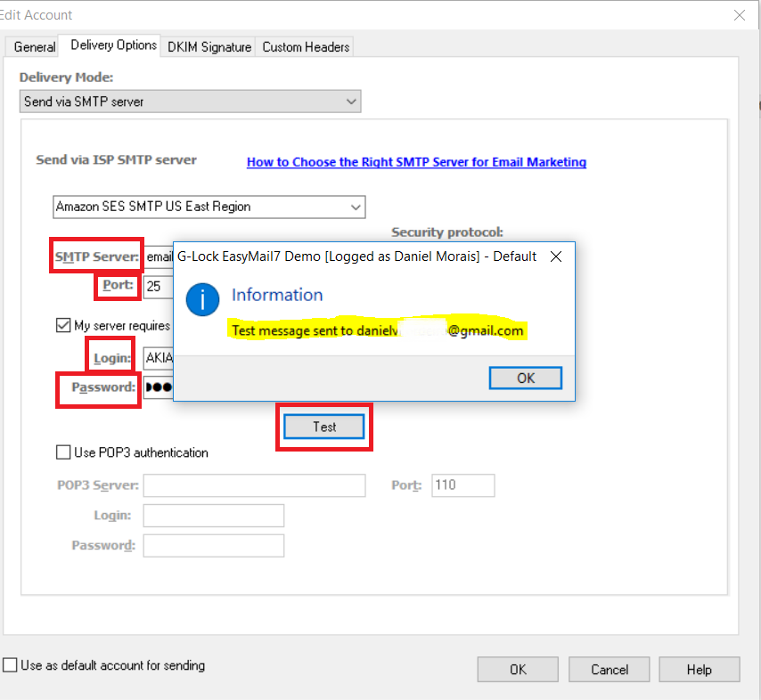Click the POP3 Password input field

tap(214, 546)
